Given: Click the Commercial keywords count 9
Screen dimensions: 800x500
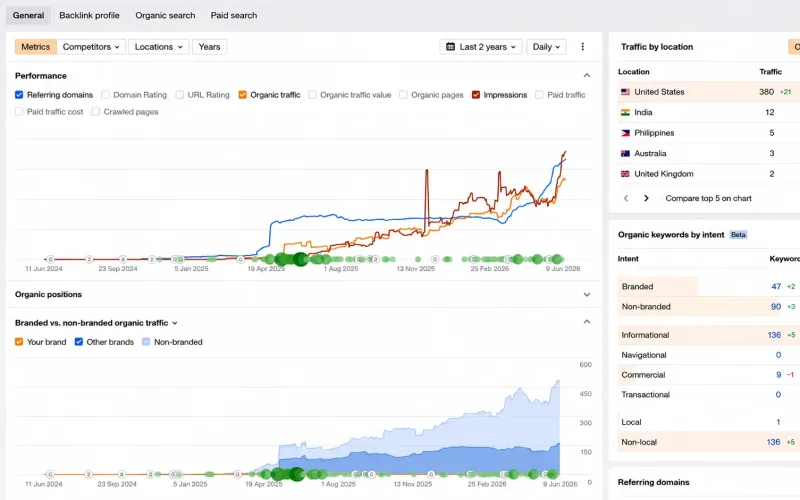Looking at the screenshot, I should (779, 374).
